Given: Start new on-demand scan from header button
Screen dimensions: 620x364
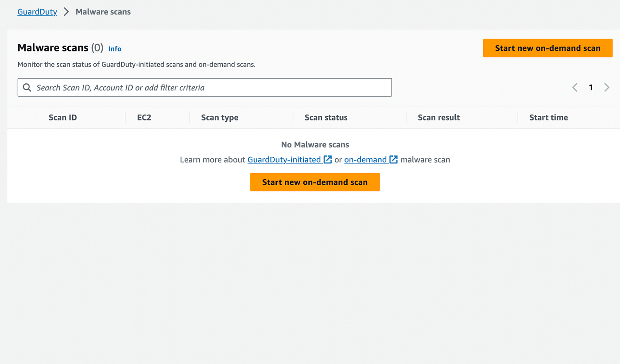Looking at the screenshot, I should coord(548,48).
